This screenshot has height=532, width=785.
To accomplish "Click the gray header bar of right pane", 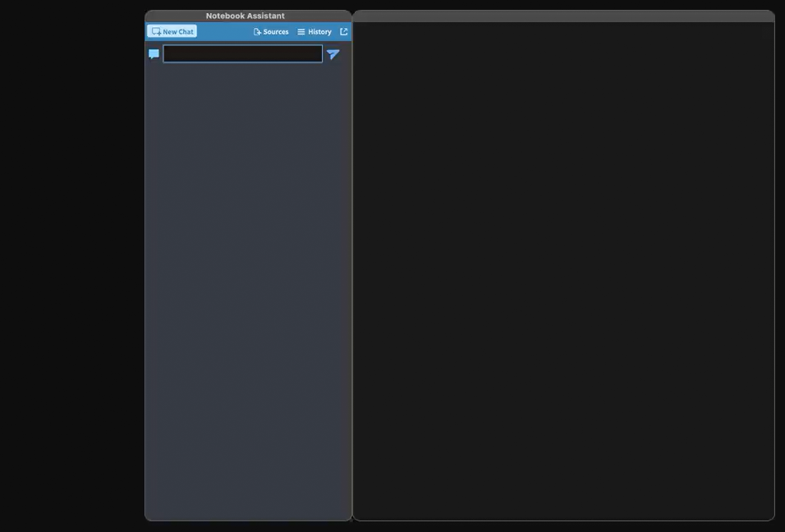I will [x=563, y=16].
